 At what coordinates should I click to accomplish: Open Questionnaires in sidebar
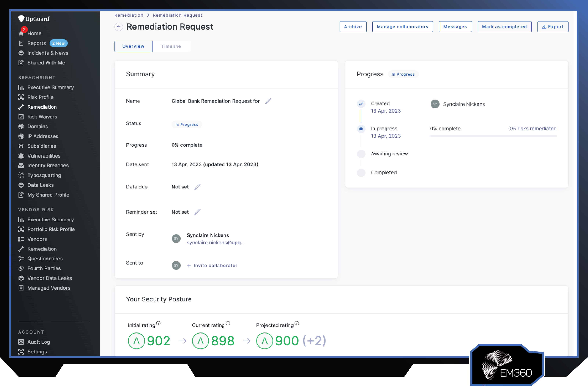[x=45, y=258]
